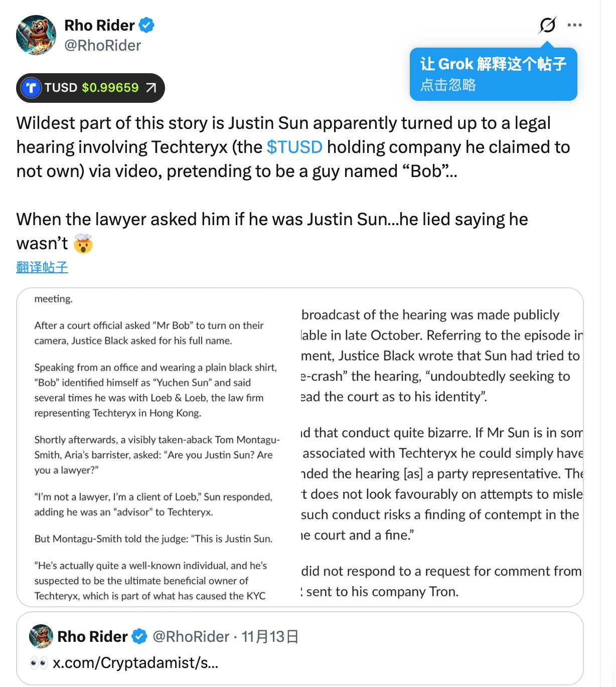Image resolution: width=616 pixels, height=687 pixels.
Task: Click the Rho Rider display name at top
Action: pos(99,25)
